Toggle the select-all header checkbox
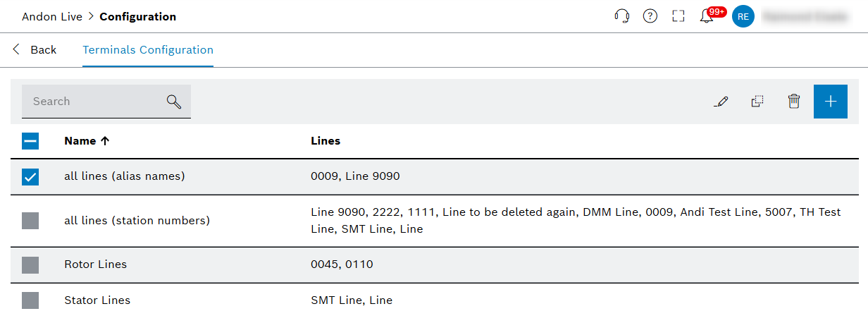Image resolution: width=868 pixels, height=335 pixels. pos(30,141)
